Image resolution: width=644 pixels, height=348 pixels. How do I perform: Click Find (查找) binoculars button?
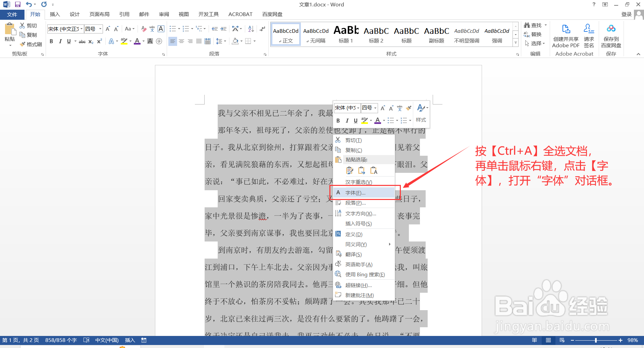[x=533, y=25]
